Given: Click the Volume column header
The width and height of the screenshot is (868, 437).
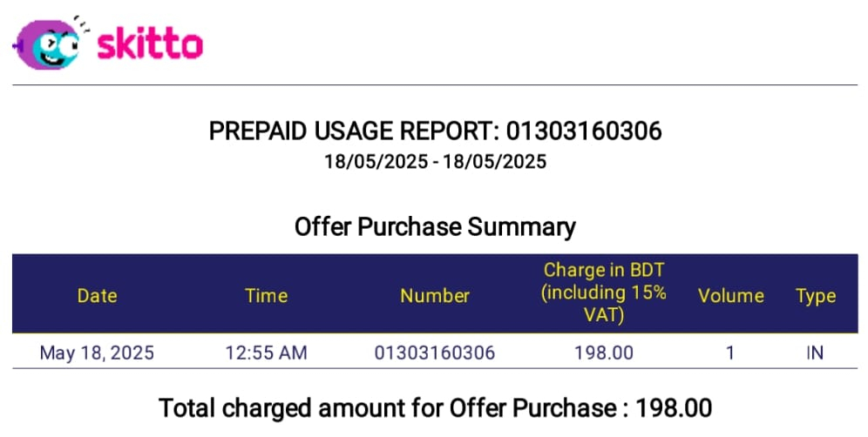Looking at the screenshot, I should point(730,295).
